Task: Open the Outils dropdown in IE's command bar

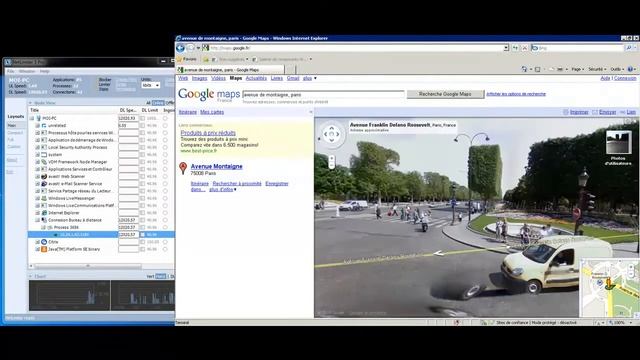Action: (x=617, y=69)
